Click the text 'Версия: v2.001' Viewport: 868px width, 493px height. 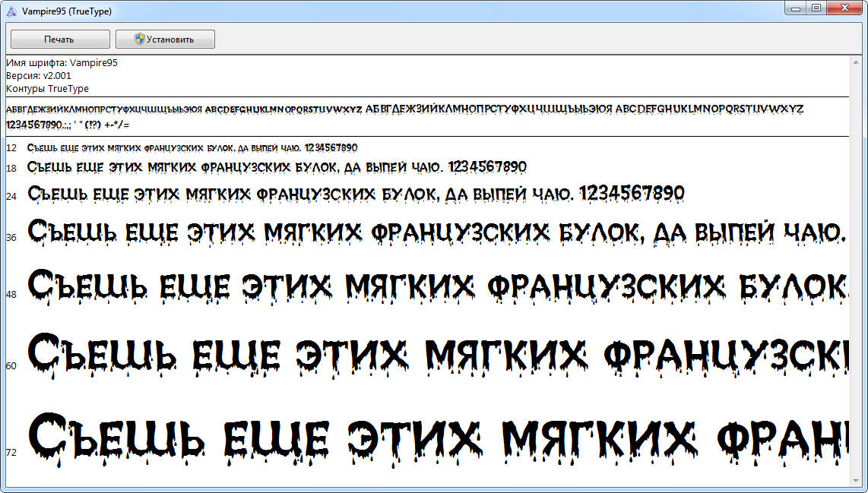point(39,76)
